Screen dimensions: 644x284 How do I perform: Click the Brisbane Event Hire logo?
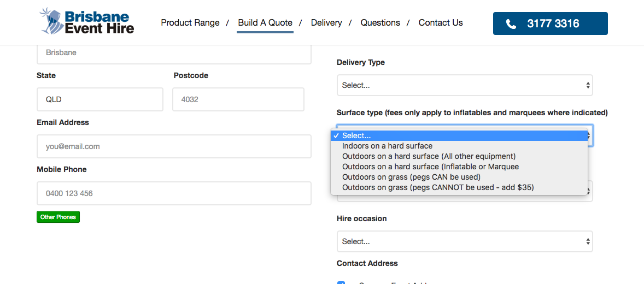click(x=87, y=22)
